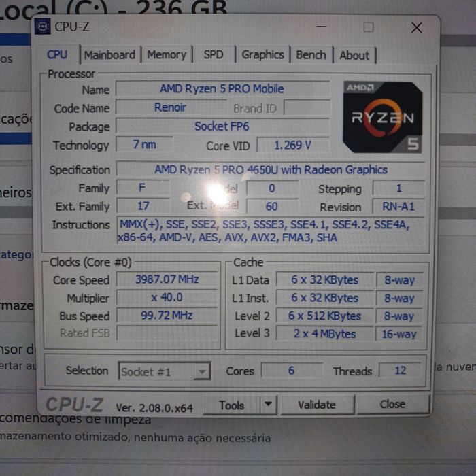Click the Core Speed value '3987.07 MHz'

point(167,279)
